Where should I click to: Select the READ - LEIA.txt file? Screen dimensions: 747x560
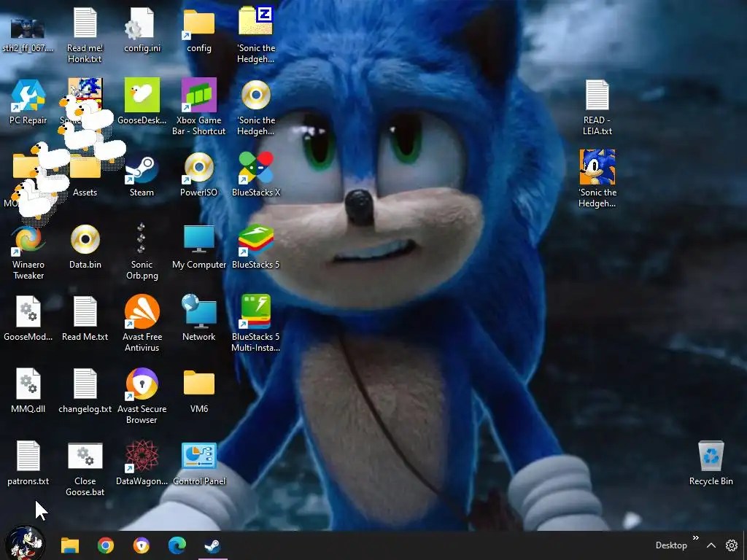(x=597, y=95)
